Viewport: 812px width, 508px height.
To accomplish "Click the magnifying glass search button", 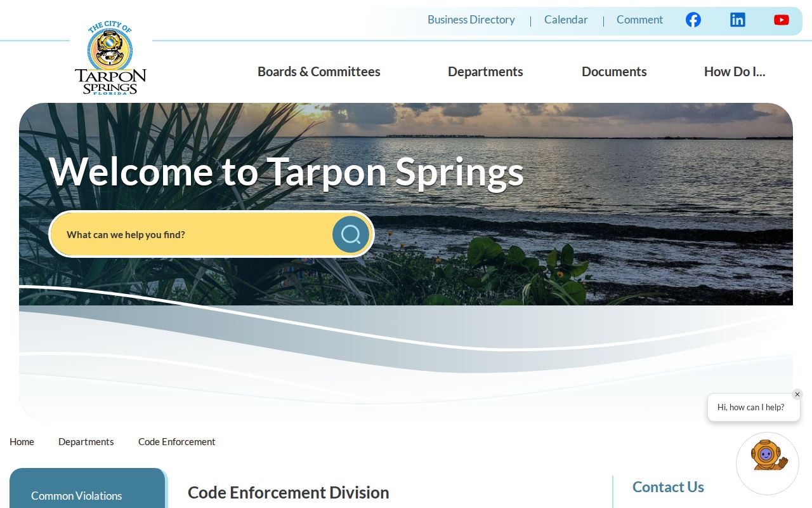I will 351,234.
